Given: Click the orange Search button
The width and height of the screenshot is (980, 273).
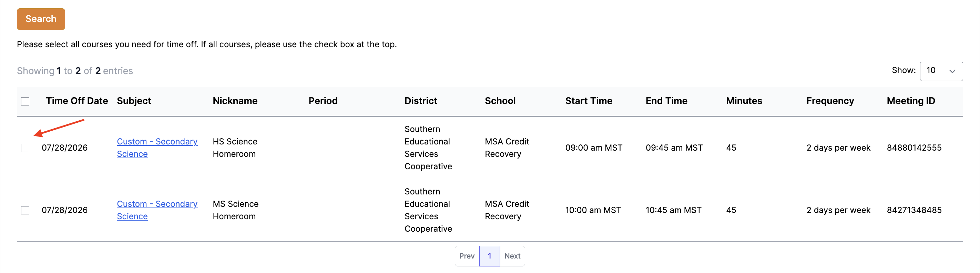Looking at the screenshot, I should tap(41, 19).
